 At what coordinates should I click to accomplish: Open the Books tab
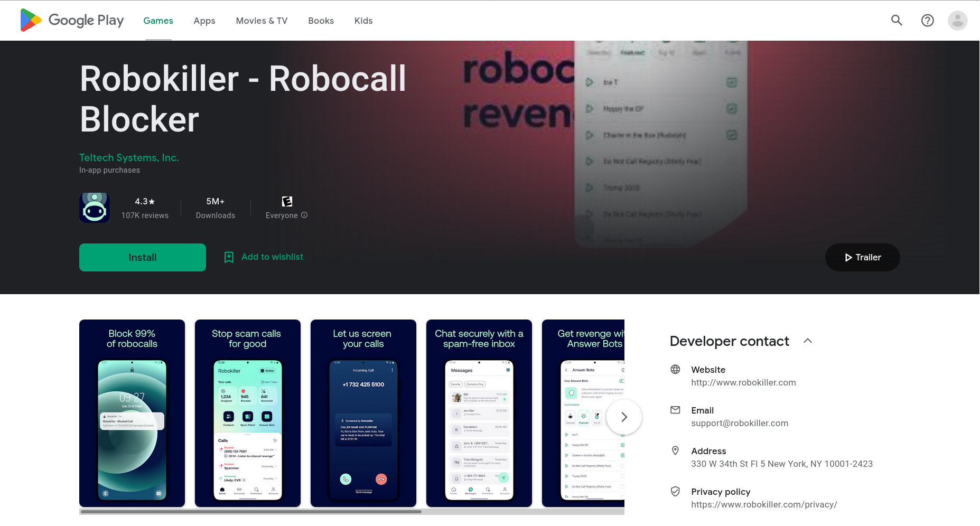[x=321, y=21]
